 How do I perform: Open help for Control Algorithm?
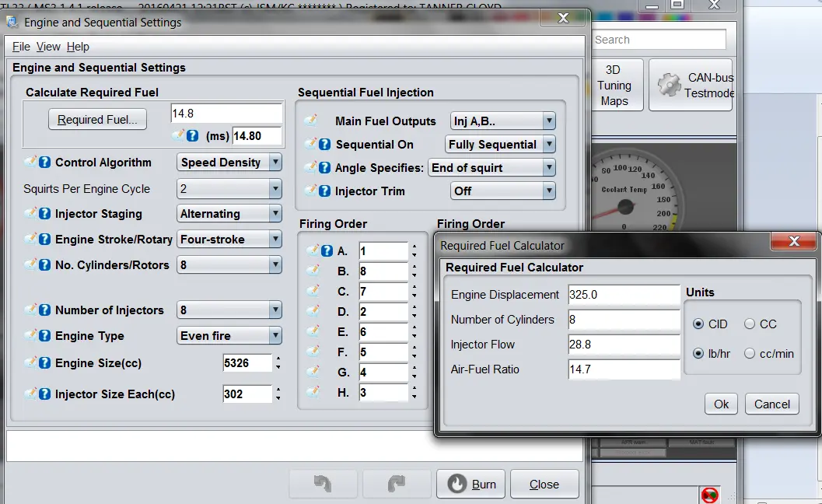44,163
